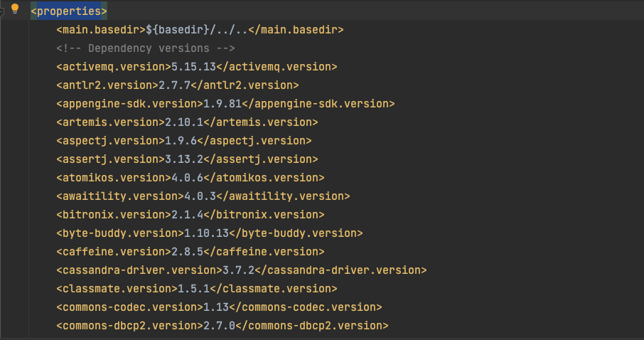
Task: Click the commons-codec.version value 1.13
Action: (216, 307)
